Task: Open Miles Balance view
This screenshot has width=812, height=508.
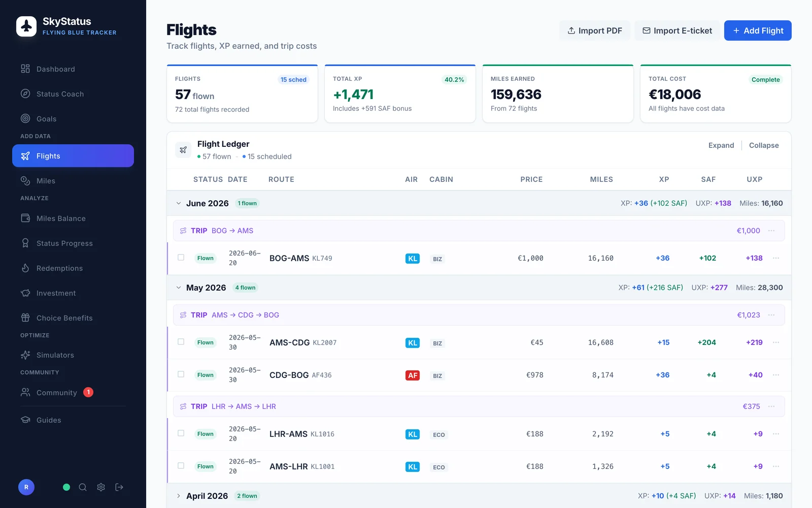Action: (73, 218)
